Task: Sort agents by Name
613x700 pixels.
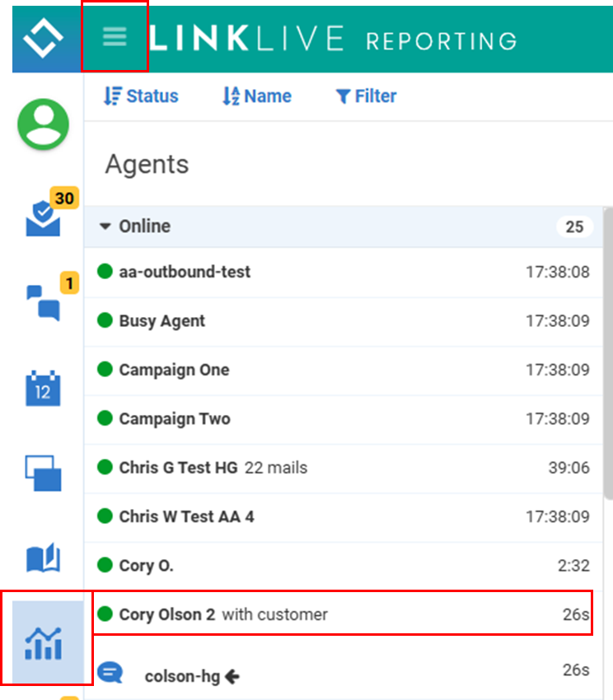Action: pos(257,96)
